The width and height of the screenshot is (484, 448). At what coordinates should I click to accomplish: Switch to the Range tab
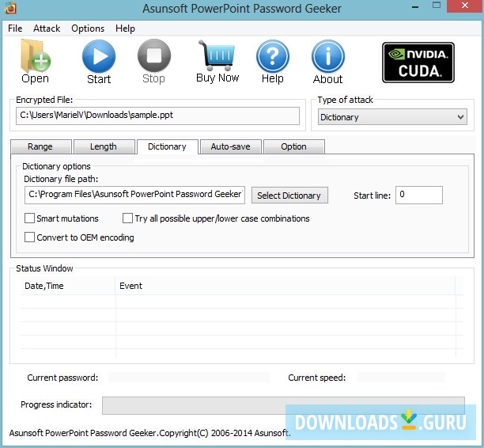click(41, 146)
